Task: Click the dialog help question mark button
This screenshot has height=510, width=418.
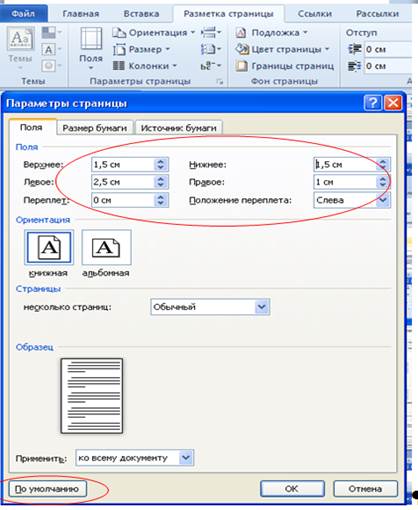Action: [x=372, y=103]
